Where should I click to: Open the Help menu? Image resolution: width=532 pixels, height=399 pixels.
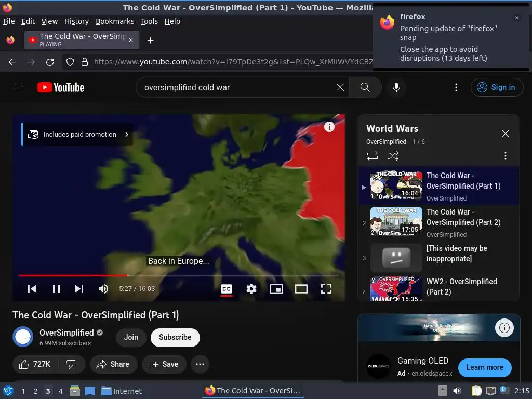coord(172,21)
